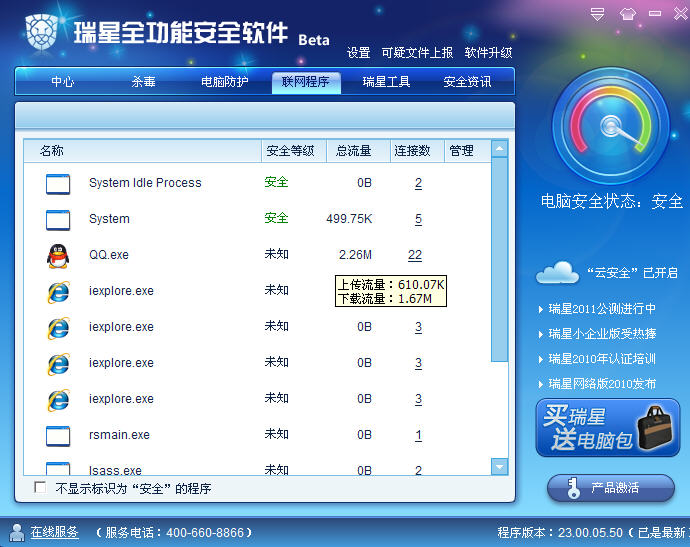
Task: Click the 产品激活 button
Action: point(611,488)
